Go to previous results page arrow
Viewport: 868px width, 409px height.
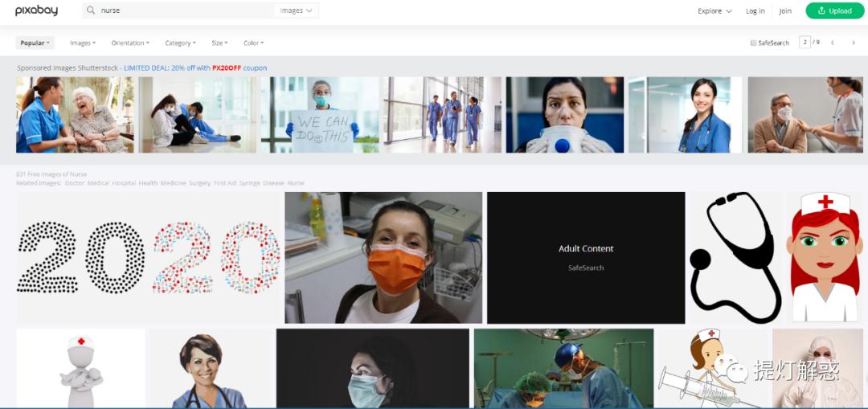point(832,43)
